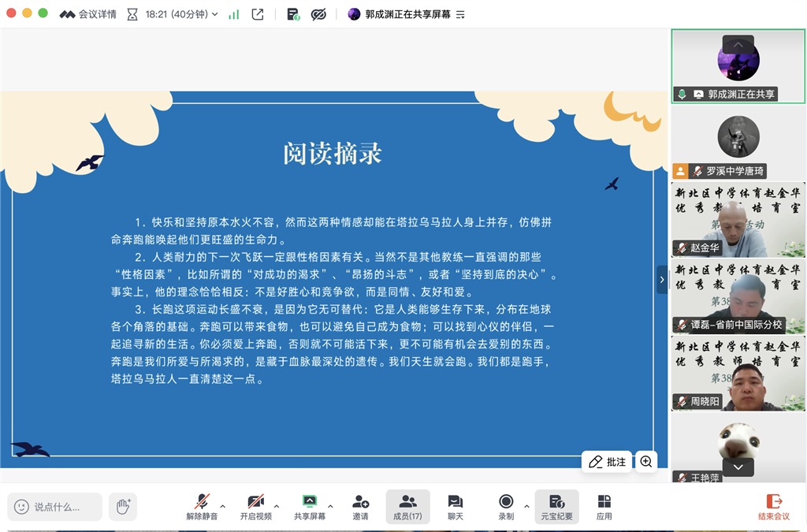The image size is (807, 532).
Task: Collapse the participant video sidebar arrow
Action: pos(662,280)
